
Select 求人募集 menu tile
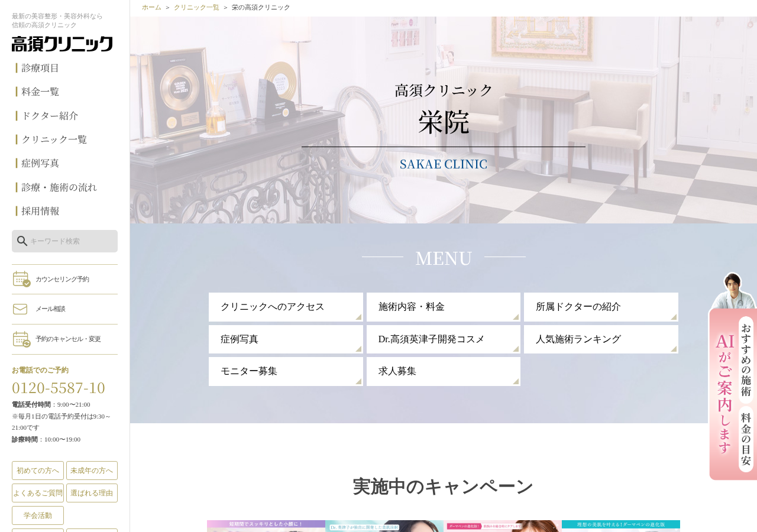tap(444, 371)
